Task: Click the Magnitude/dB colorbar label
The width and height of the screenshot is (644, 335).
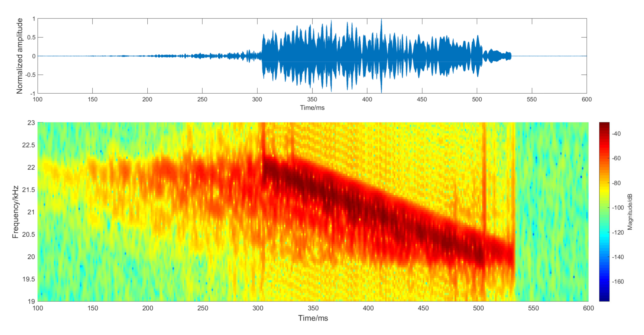Action: coord(630,212)
